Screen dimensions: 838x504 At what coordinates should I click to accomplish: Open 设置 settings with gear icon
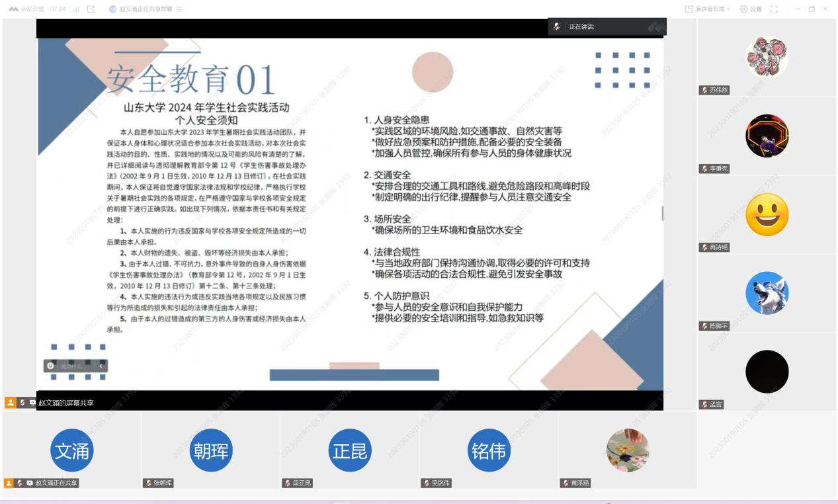tap(751, 9)
